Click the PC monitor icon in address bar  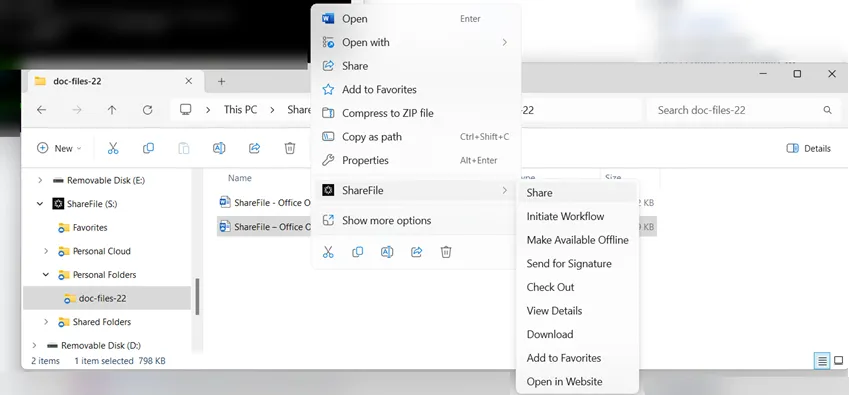186,110
